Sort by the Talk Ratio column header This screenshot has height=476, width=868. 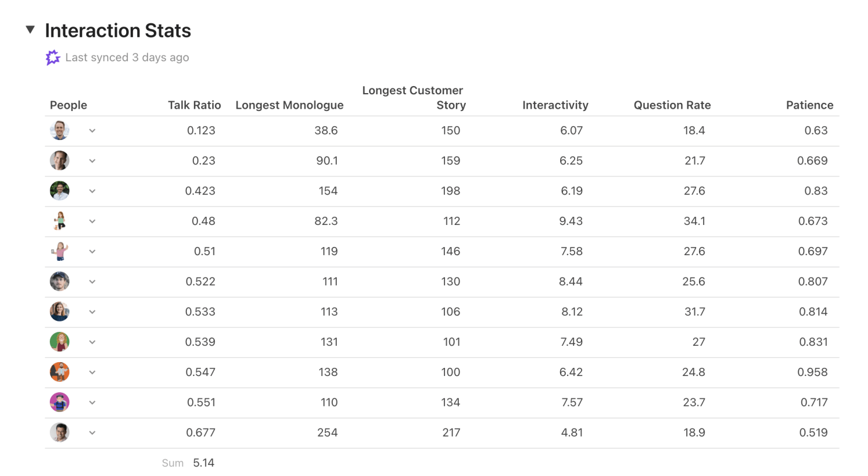click(194, 105)
